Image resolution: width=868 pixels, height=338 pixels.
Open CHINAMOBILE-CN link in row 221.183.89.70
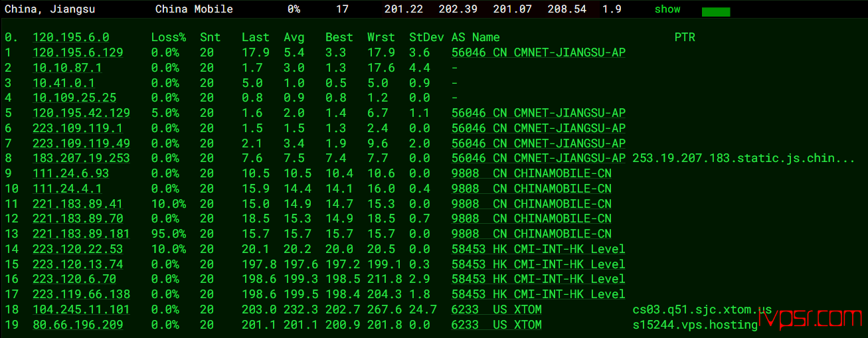coord(531,218)
